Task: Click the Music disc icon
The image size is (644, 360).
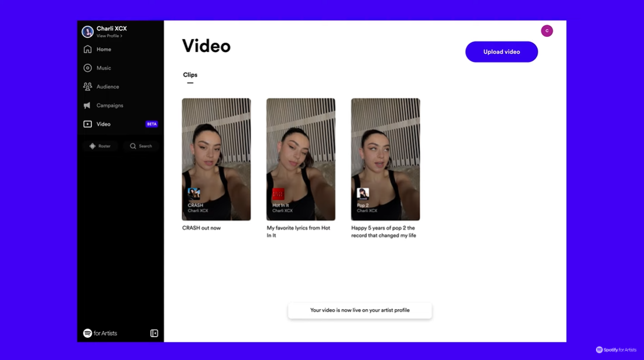Action: 88,68
